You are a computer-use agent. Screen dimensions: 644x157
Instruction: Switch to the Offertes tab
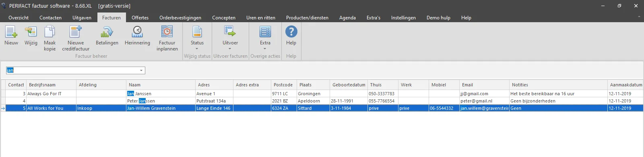pos(140,18)
